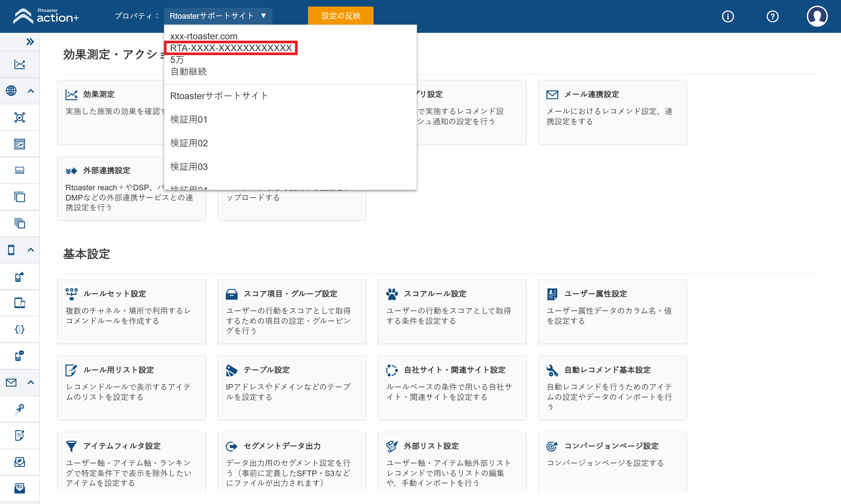The width and height of the screenshot is (841, 504).
Task: Click the Rtoaster action+ logo
Action: tap(46, 16)
